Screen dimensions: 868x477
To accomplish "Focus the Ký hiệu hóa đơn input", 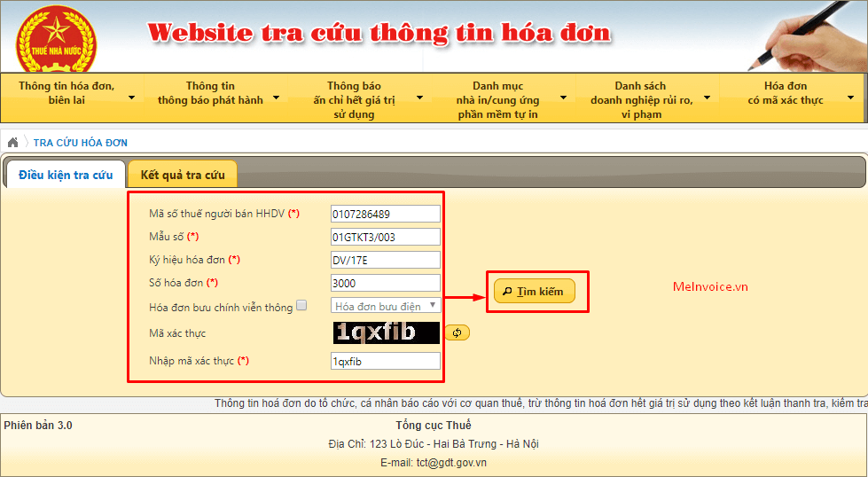I will coord(385,260).
